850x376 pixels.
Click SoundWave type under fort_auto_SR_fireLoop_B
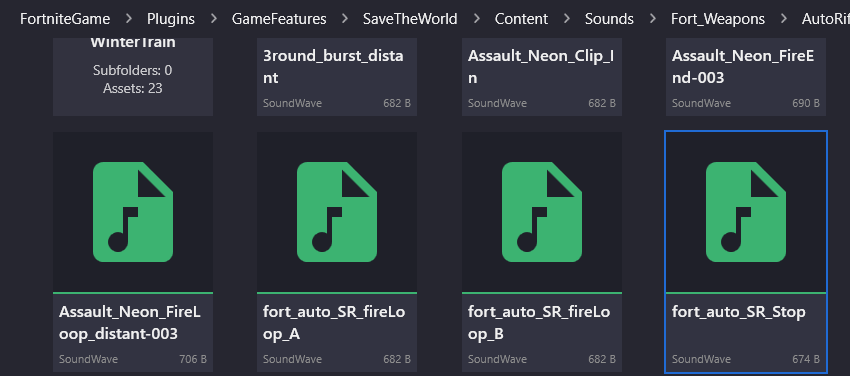[497, 359]
